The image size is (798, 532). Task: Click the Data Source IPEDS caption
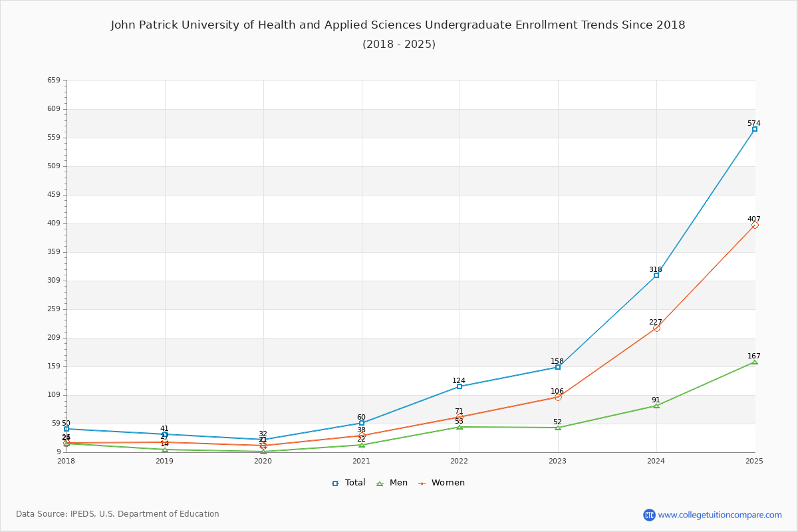118,514
